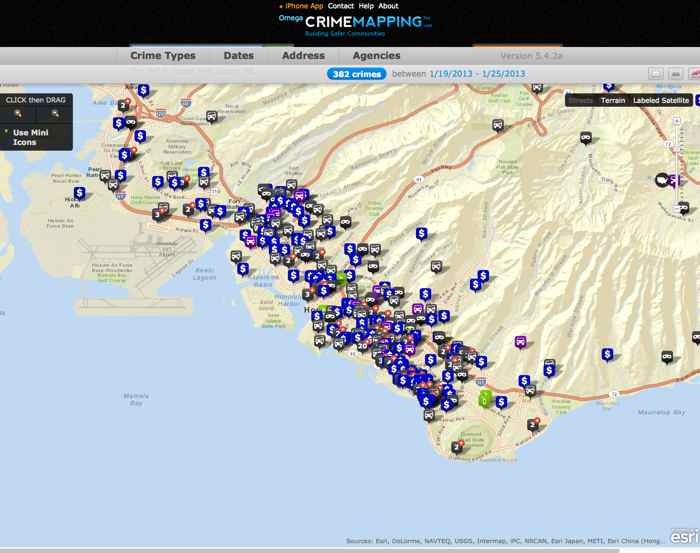Open the Help link

click(x=366, y=6)
